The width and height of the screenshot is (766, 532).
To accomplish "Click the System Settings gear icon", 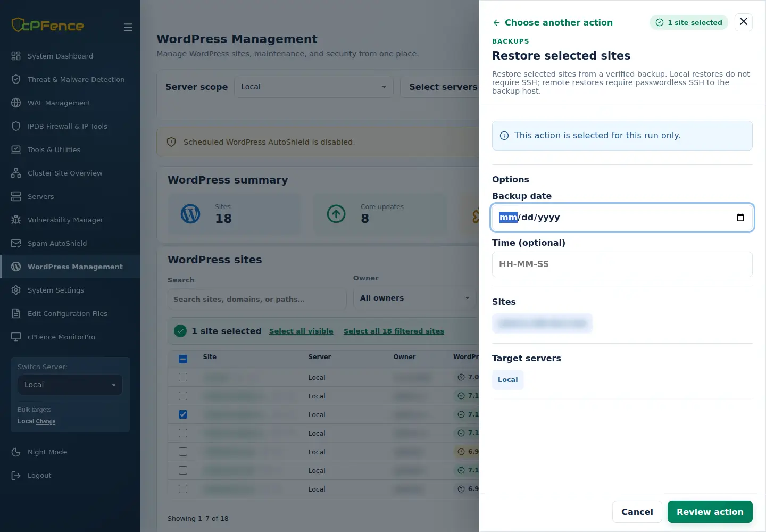I will click(16, 290).
